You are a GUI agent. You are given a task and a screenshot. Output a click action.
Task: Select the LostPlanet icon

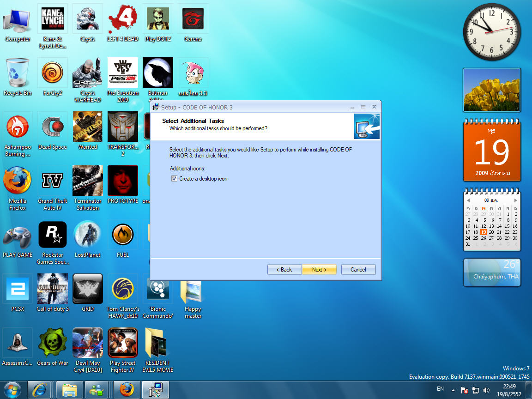(x=88, y=240)
